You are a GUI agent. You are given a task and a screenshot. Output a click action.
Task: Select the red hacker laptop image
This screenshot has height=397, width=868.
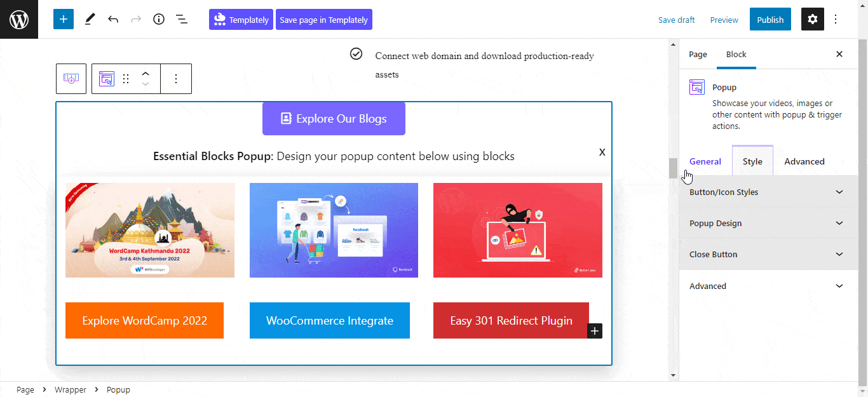[518, 230]
